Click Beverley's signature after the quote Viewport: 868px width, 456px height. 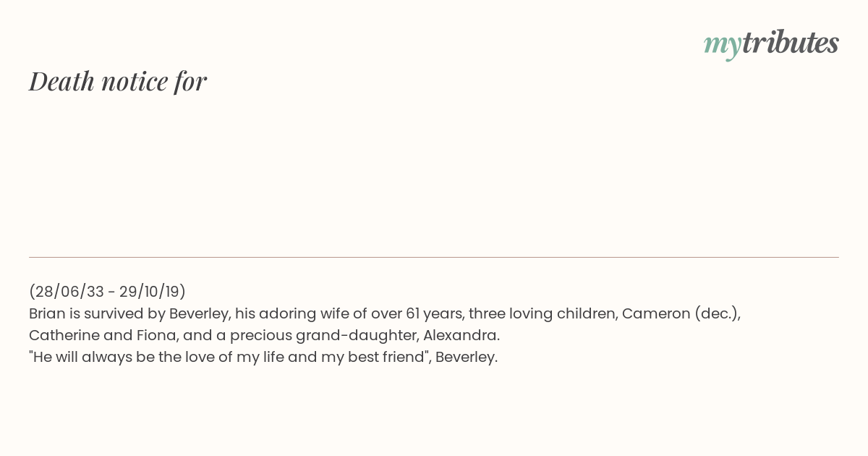pos(467,358)
